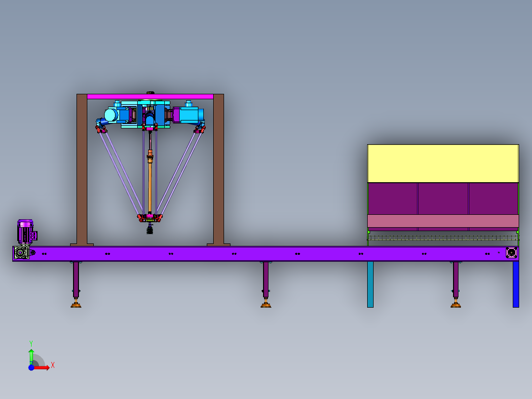This screenshot has height=399, width=532.
Task: Click the "X" axis label
Action: (x=53, y=365)
